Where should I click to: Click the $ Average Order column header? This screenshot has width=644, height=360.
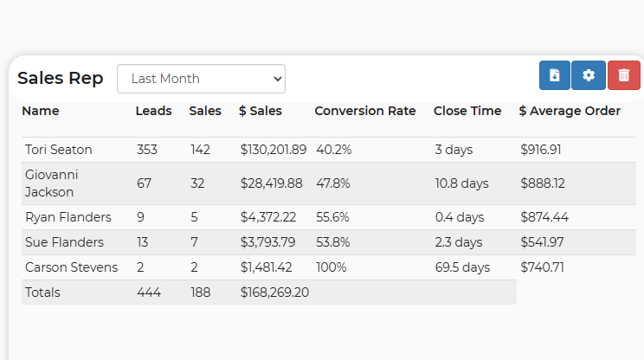point(570,111)
